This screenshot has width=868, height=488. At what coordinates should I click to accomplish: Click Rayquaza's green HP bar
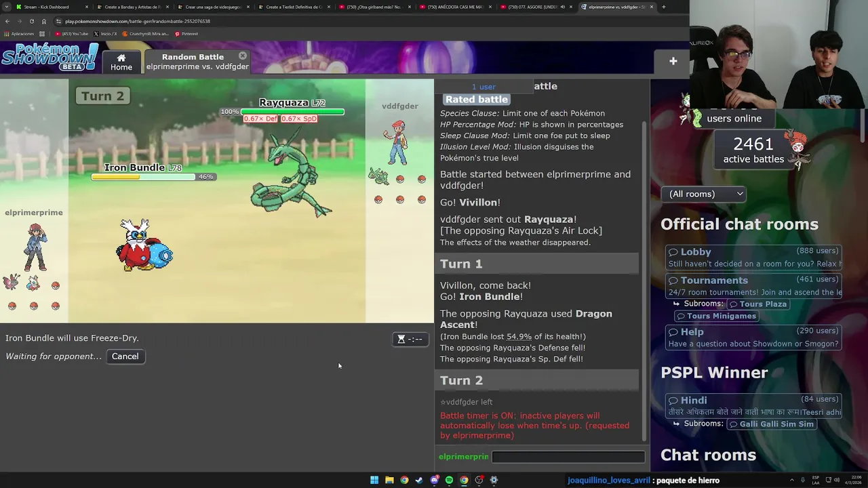click(x=292, y=112)
